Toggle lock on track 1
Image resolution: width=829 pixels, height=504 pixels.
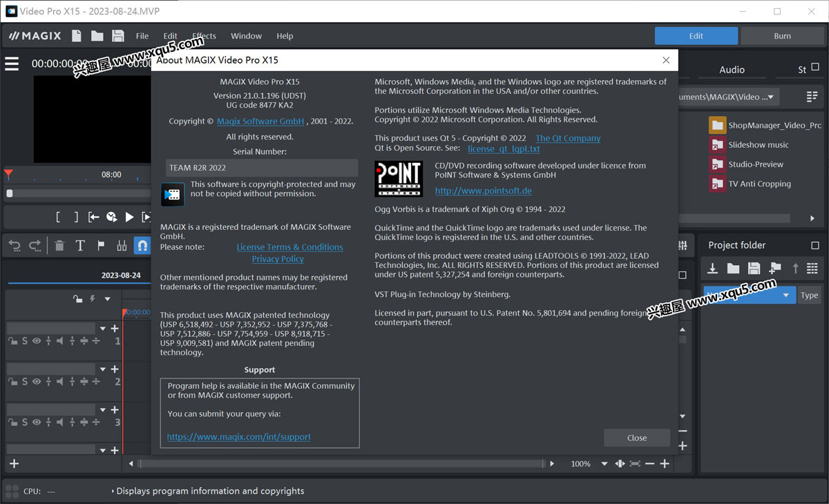[x=13, y=341]
